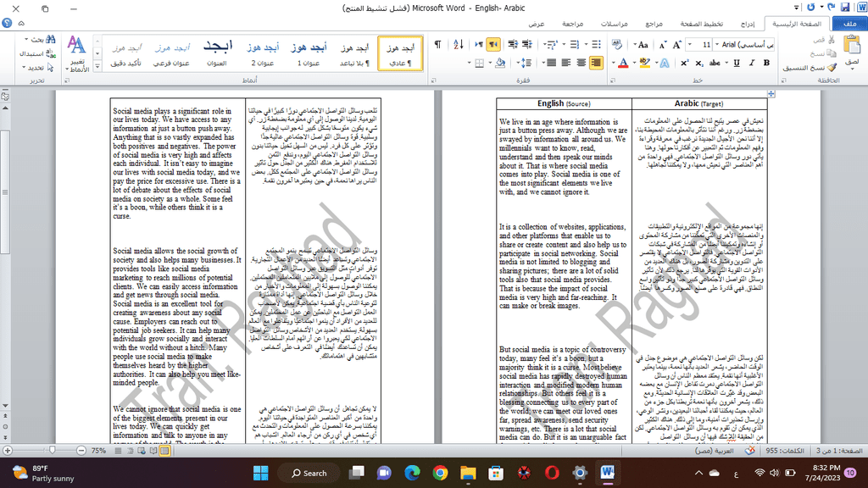The image size is (868, 488).
Task: Apply italic formatting
Action: [752, 63]
